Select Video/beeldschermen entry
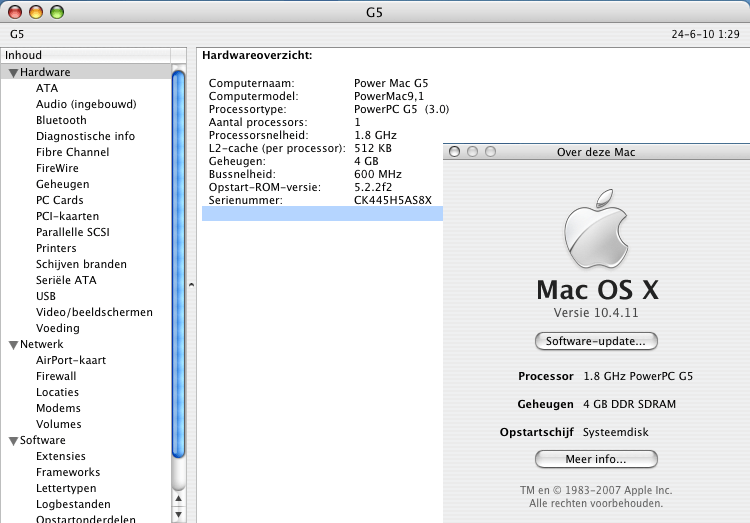Image resolution: width=750 pixels, height=523 pixels. point(94,312)
